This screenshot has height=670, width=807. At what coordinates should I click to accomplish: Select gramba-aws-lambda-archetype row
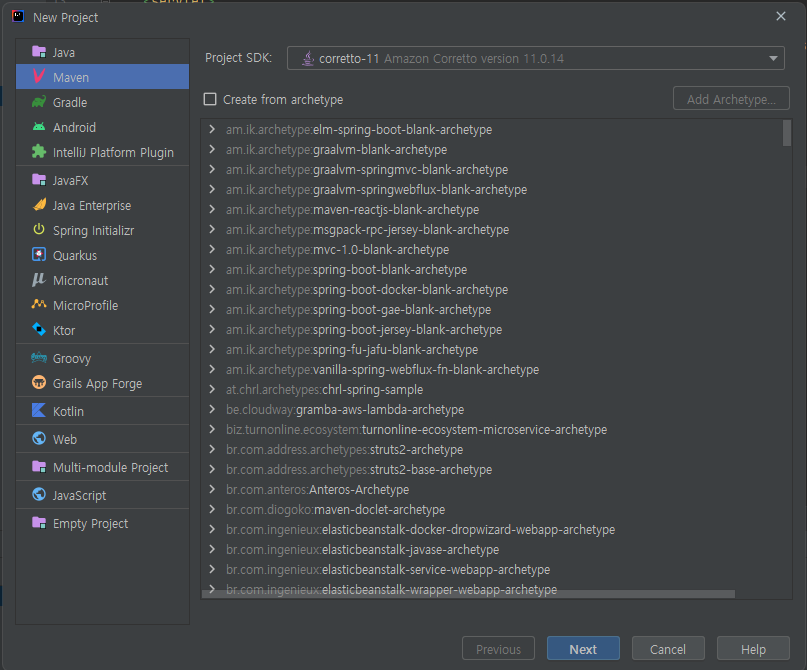tap(492, 410)
